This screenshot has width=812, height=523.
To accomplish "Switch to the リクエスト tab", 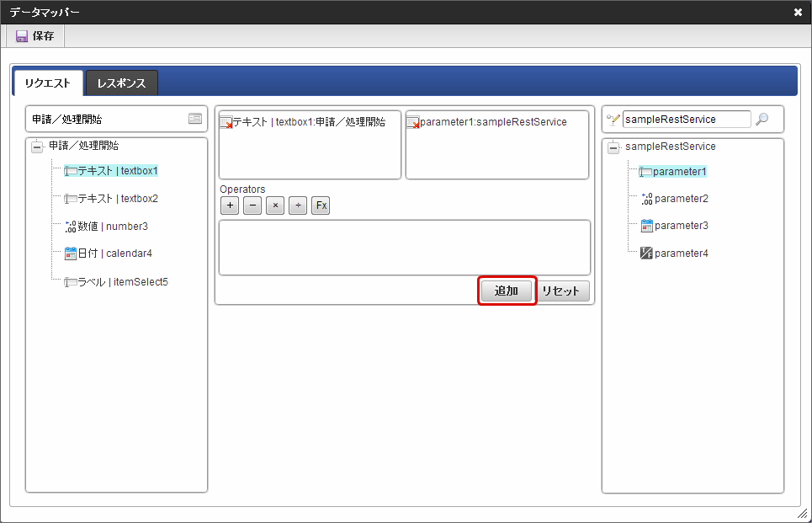I will [48, 83].
